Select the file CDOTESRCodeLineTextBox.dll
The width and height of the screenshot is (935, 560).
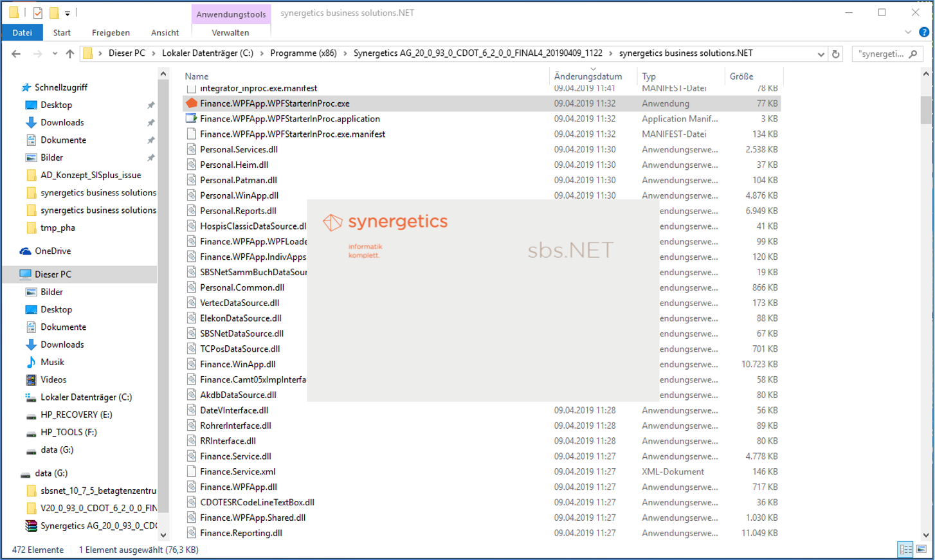[x=257, y=502]
